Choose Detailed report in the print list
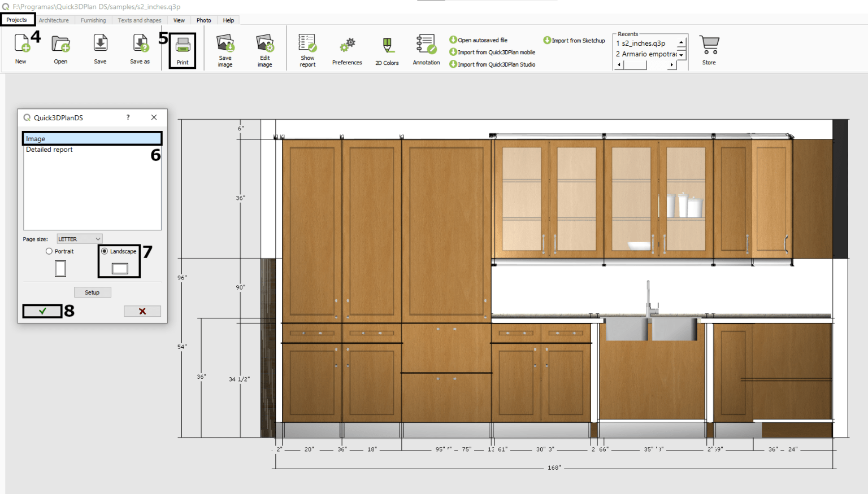Viewport: 868px width, 494px height. 49,149
